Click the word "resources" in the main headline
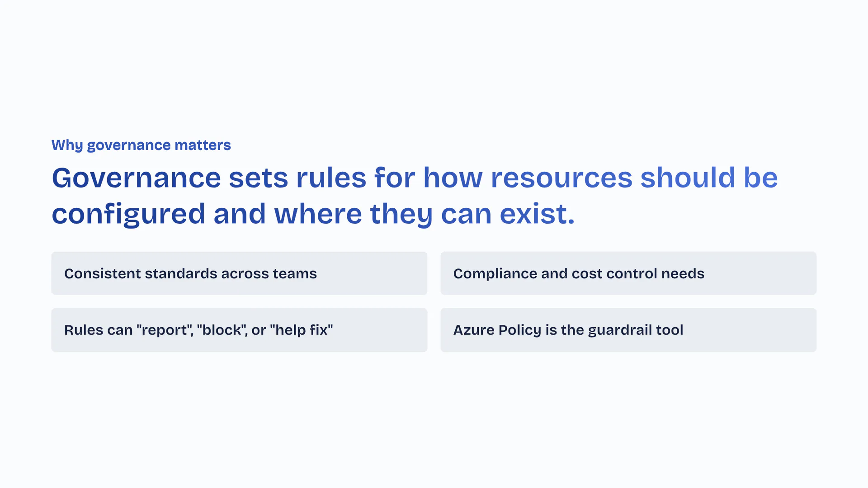The height and width of the screenshot is (488, 868). pos(561,178)
